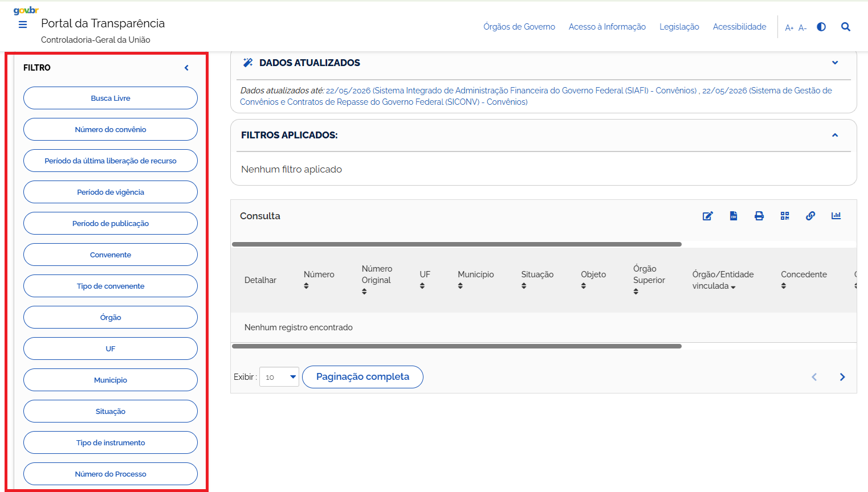The width and height of the screenshot is (868, 492).
Task: Open the Exibir rows-per-page dropdown
Action: 279,377
